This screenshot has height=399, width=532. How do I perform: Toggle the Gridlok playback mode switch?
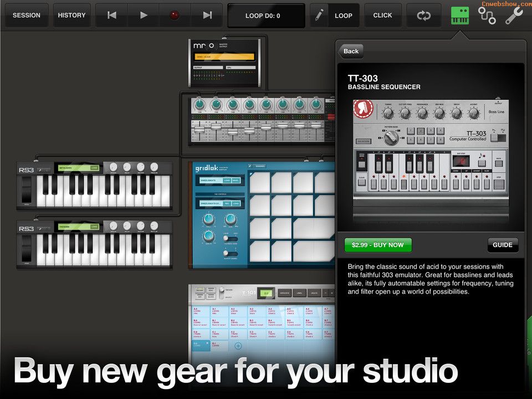pos(231,238)
